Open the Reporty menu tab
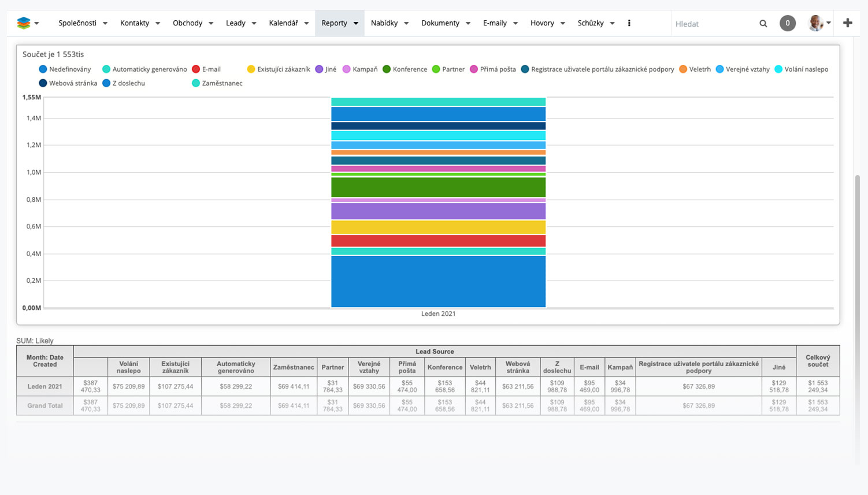Screen dimensions: 868x495 (335, 23)
